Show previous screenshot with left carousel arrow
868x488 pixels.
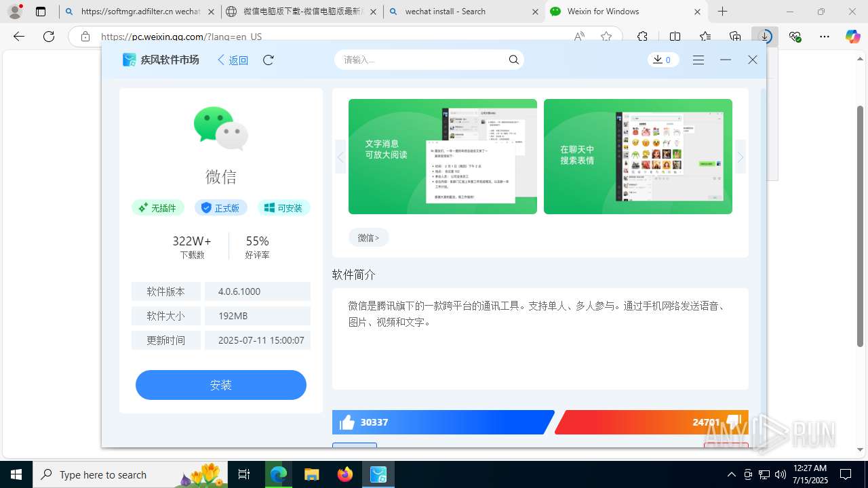click(340, 157)
